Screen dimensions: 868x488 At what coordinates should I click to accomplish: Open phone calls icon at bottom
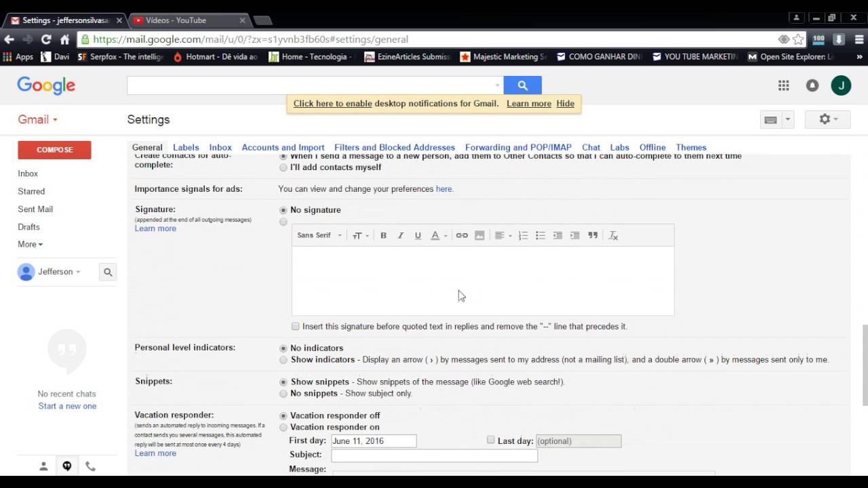click(x=90, y=466)
